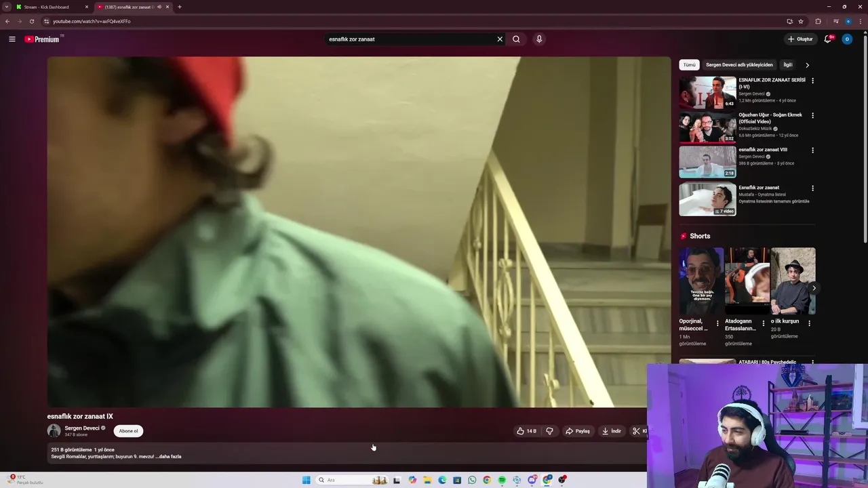Reload the page
The image size is (868, 488).
tap(31, 21)
